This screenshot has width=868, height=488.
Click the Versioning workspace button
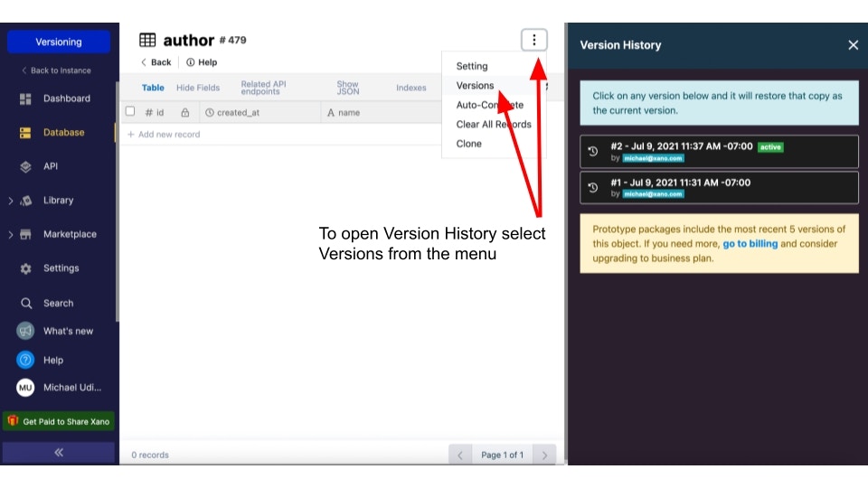pyautogui.click(x=59, y=42)
